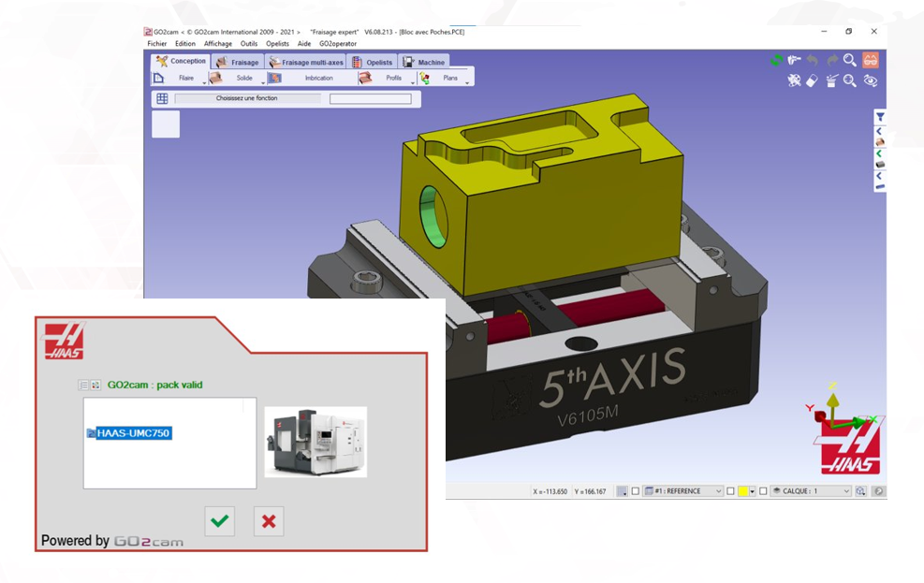Expand the green chevron side panel
This screenshot has height=583, width=924.
879,153
